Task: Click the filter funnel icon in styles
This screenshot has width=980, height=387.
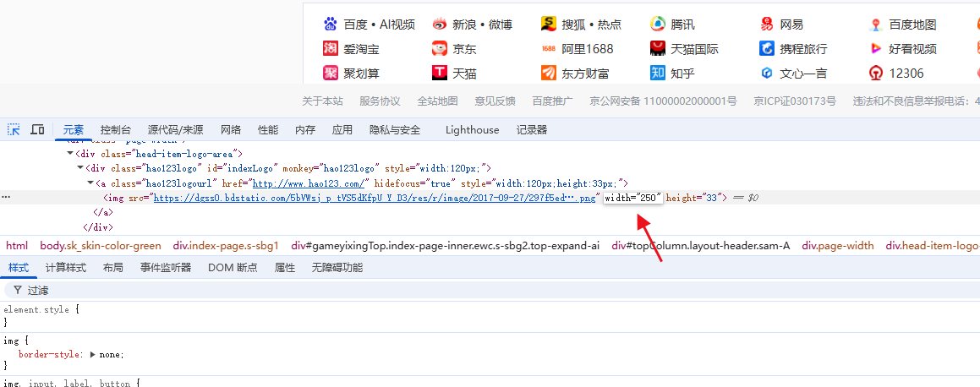Action: pyautogui.click(x=18, y=291)
